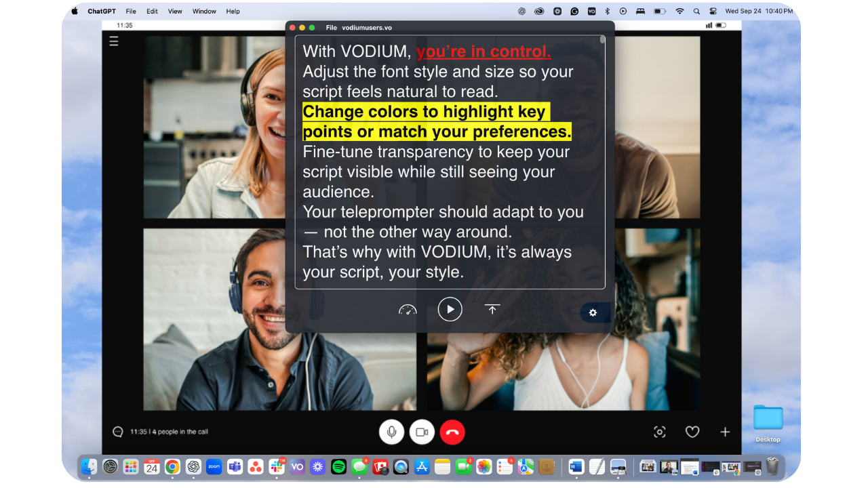Open Bluetooth status in the menu bar
The image size is (868, 488).
pos(608,11)
